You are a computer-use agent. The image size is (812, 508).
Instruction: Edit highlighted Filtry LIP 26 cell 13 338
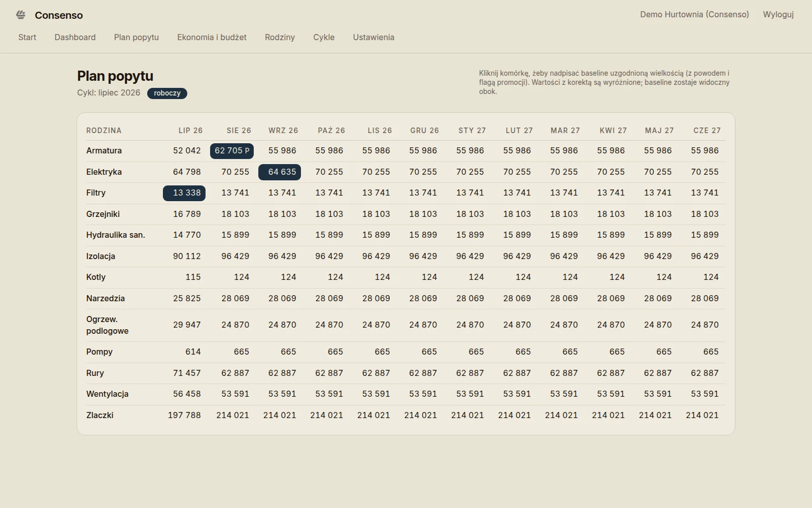(184, 193)
